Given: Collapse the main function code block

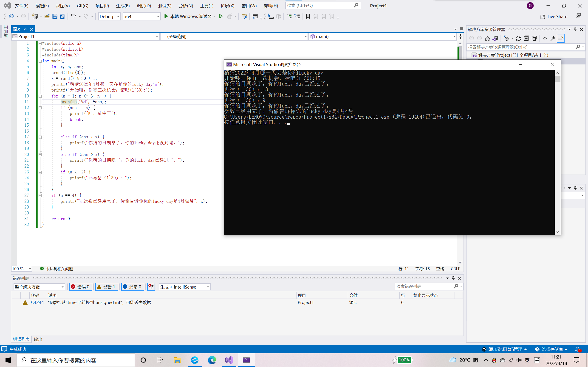Looking at the screenshot, I should [40, 61].
